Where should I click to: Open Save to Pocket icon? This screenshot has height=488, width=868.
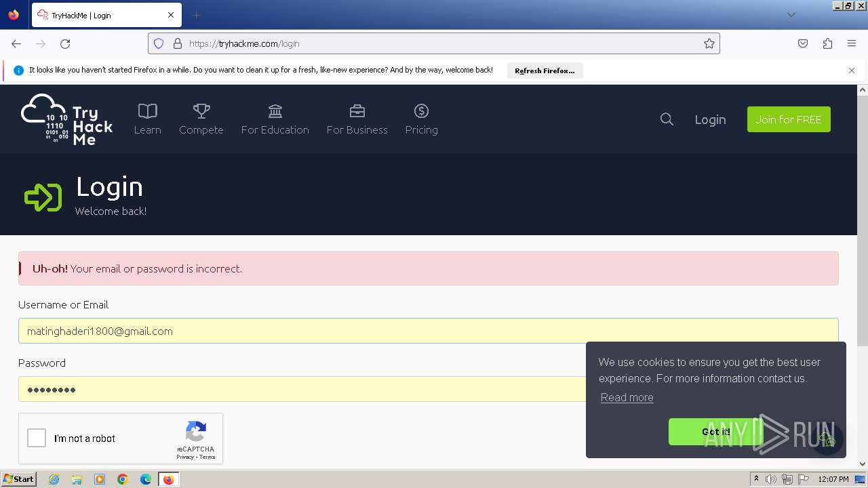pos(803,43)
